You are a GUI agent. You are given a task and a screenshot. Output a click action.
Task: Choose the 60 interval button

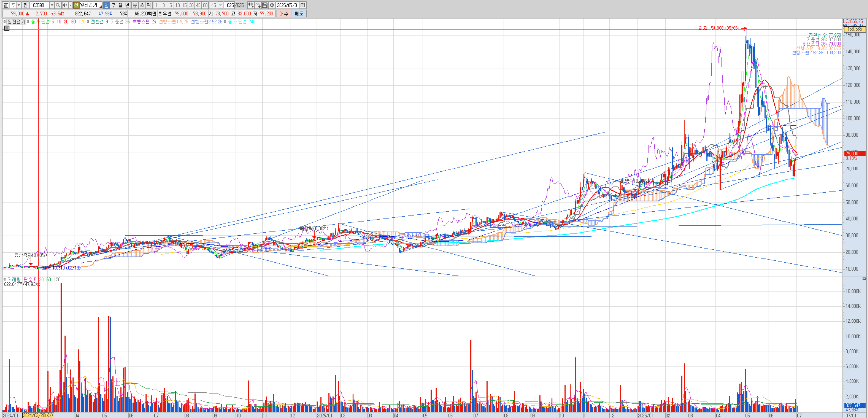[205, 5]
